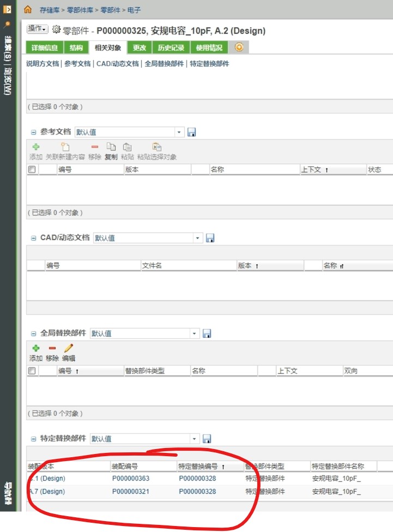Jump to 说明方文档 section
393x532 pixels.
[x=43, y=63]
